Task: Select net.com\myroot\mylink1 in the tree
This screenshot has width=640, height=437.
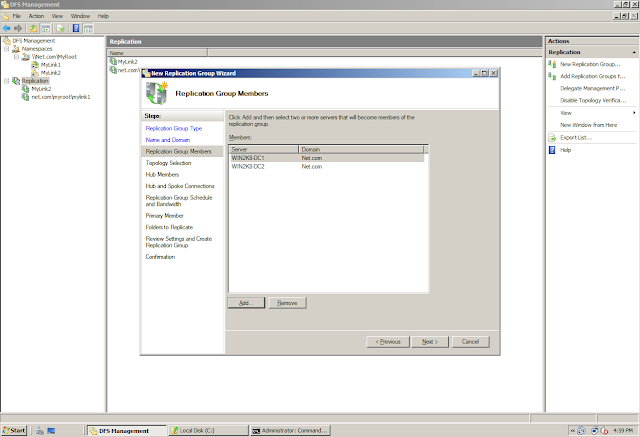Action: pyautogui.click(x=61, y=97)
